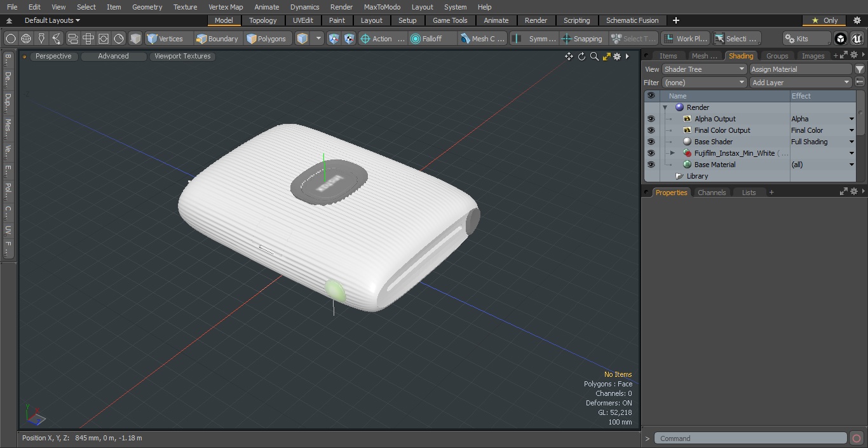The image size is (868, 448).
Task: Toggle the star Only layout button
Action: point(825,20)
